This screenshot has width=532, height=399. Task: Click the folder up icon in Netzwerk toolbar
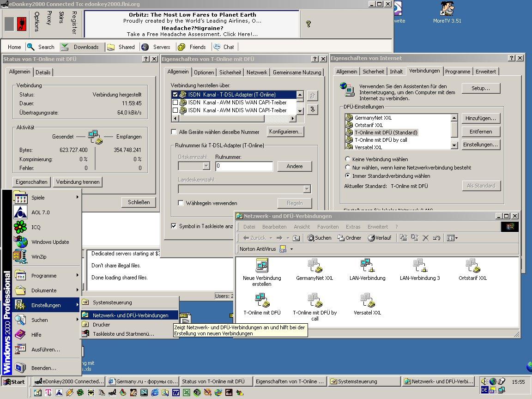[x=296, y=238]
